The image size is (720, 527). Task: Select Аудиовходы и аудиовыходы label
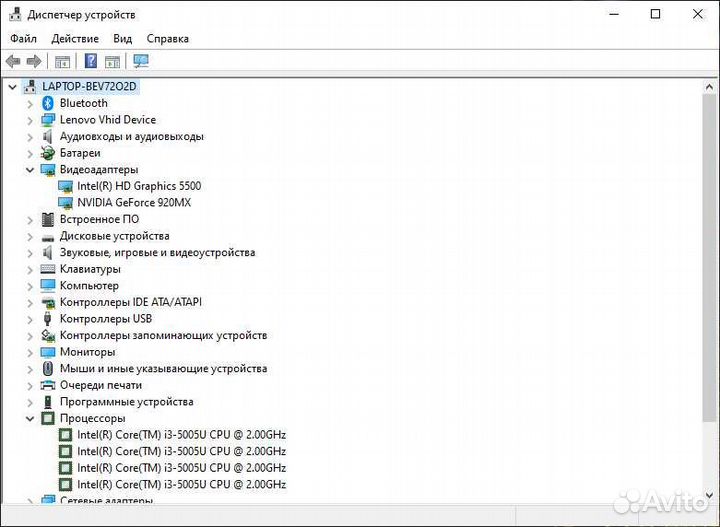point(132,136)
